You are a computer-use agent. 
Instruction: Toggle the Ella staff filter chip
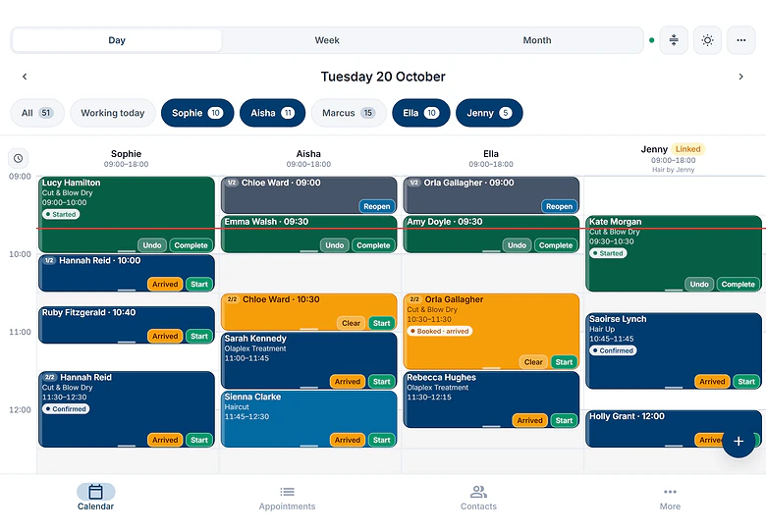coord(420,113)
